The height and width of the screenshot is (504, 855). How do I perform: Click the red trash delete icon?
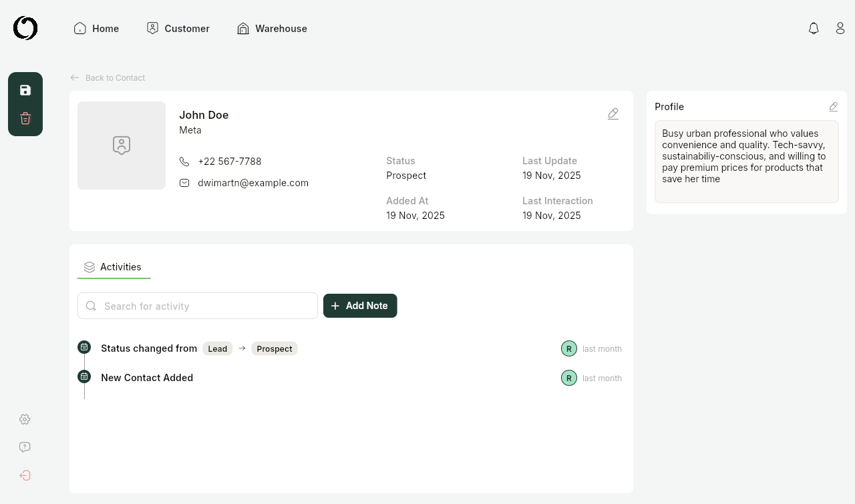coord(25,119)
